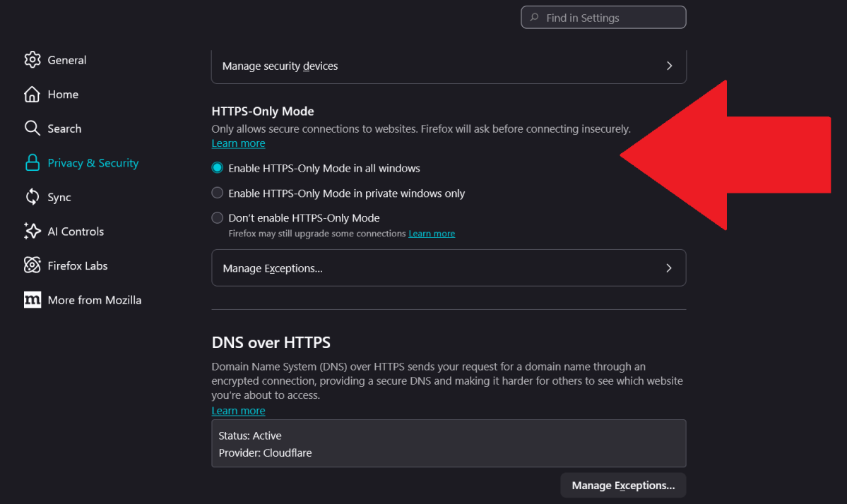Select HTTPS-Only Mode in private windows only

click(217, 193)
